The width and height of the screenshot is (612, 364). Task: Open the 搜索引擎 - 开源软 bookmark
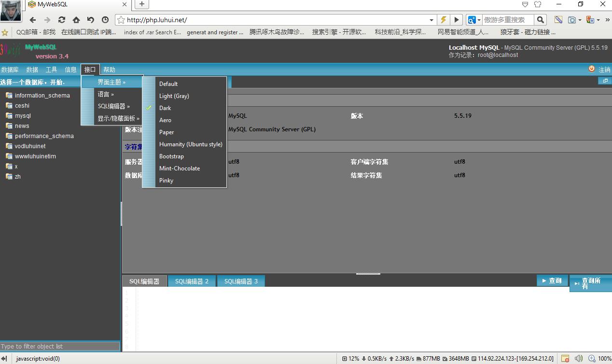[339, 32]
